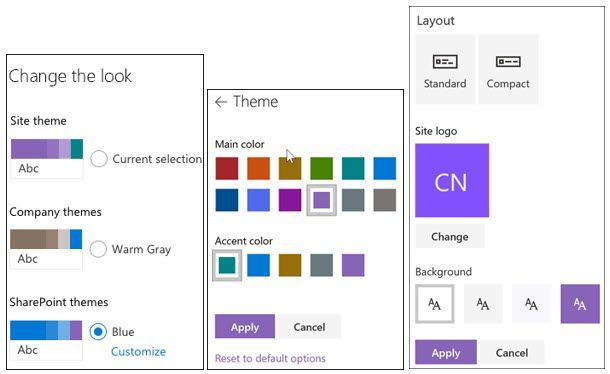Select the Warm Gray theme radio
This screenshot has width=610, height=374.
click(98, 249)
